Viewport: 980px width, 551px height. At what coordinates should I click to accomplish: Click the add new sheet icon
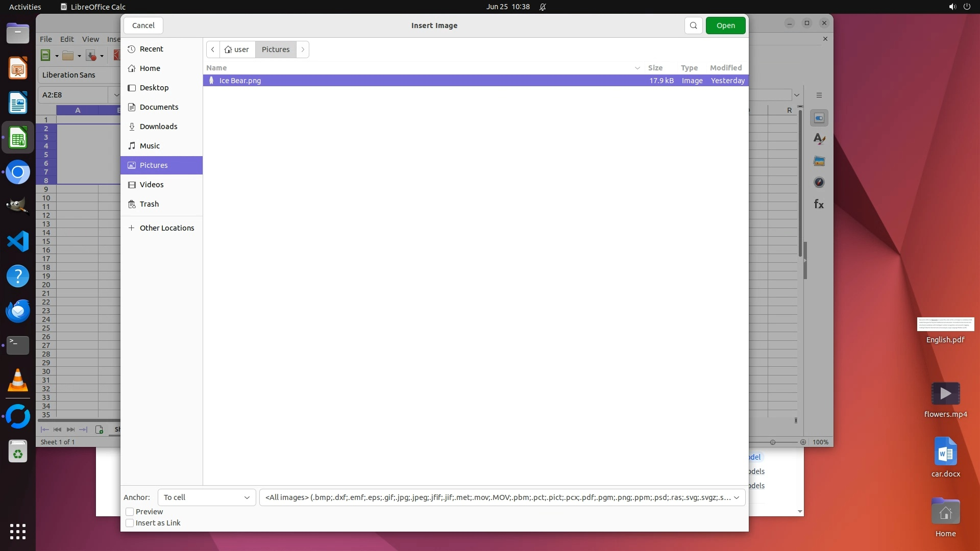(x=99, y=430)
